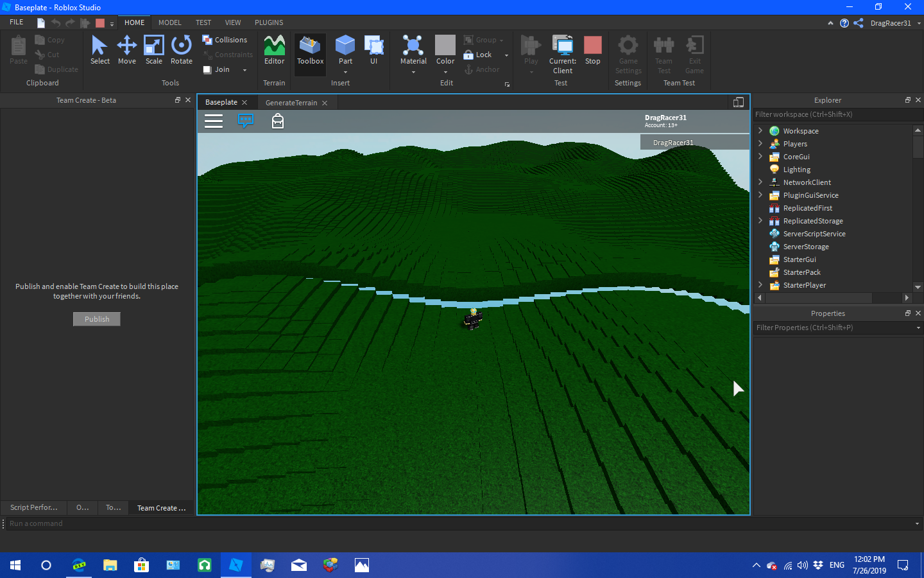Activate the Move tool
The image size is (924, 578).
point(127,50)
